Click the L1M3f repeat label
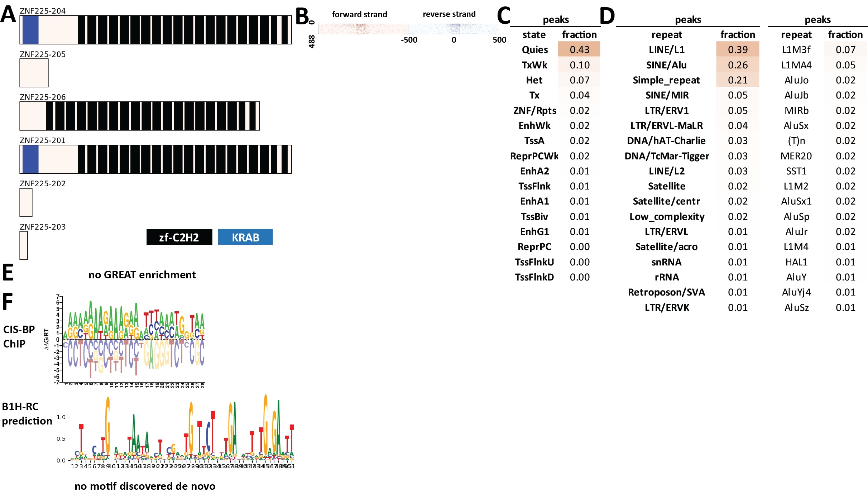The image size is (868, 494). [x=796, y=50]
